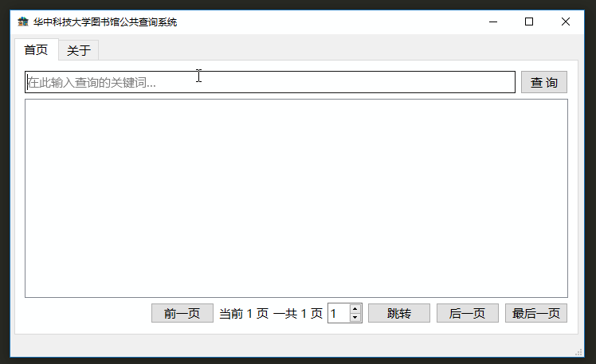The image size is (596, 364).
Task: Maximize the library query system window
Action: (x=529, y=22)
